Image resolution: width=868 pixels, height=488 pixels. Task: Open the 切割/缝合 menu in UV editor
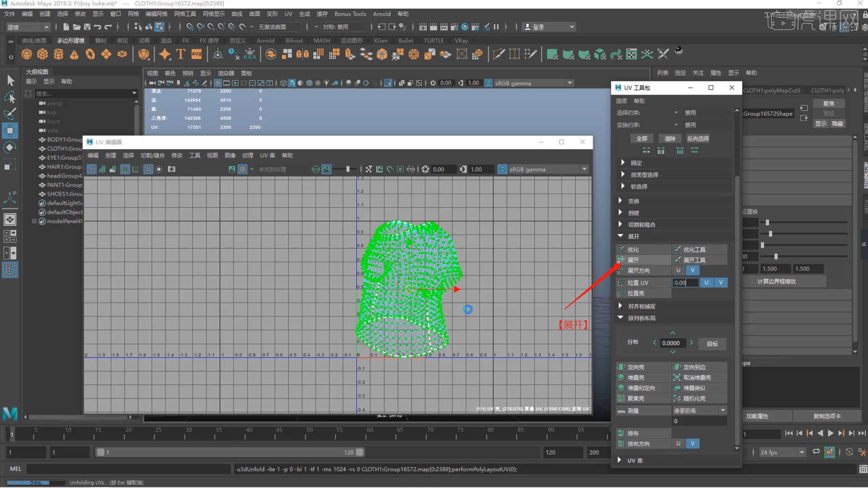coord(152,155)
